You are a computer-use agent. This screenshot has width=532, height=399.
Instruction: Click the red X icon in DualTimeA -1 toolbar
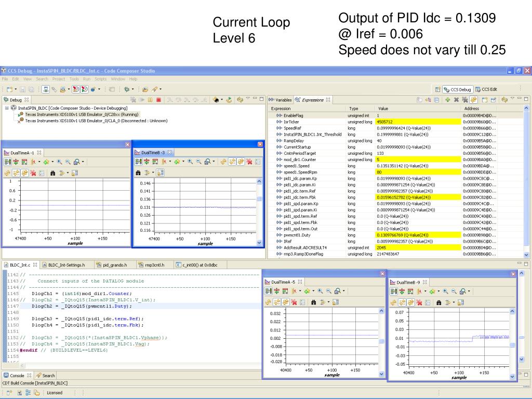[33, 173]
